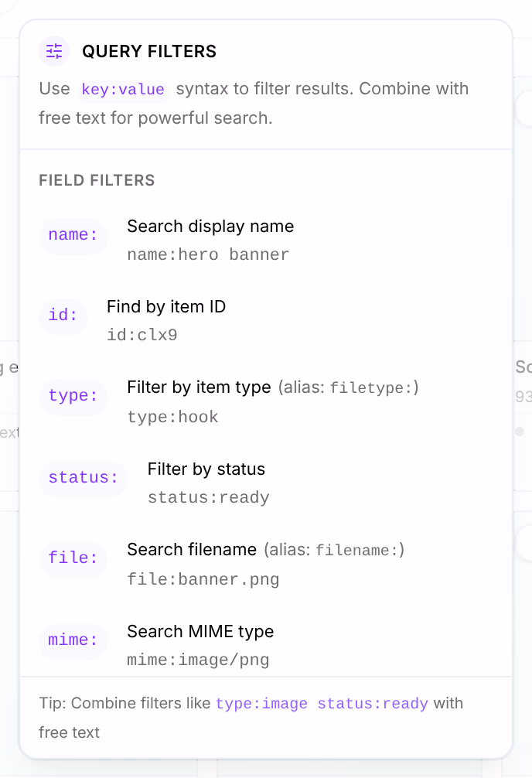The width and height of the screenshot is (532, 778).
Task: Click the Filter by item type description
Action: coord(199,387)
